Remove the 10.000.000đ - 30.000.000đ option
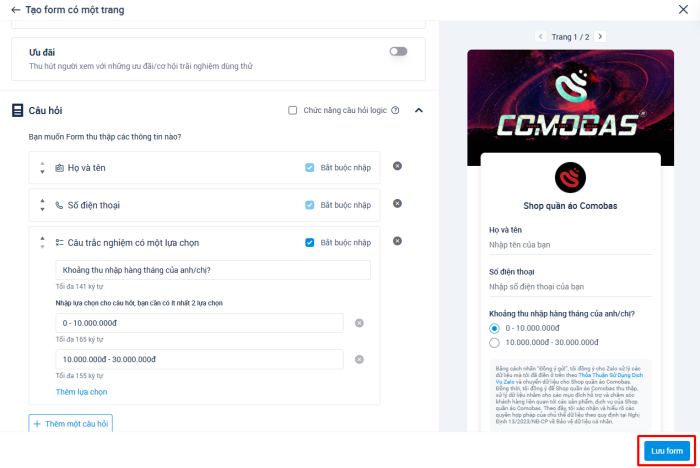Viewport: 700px width, 468px height. tap(360, 359)
